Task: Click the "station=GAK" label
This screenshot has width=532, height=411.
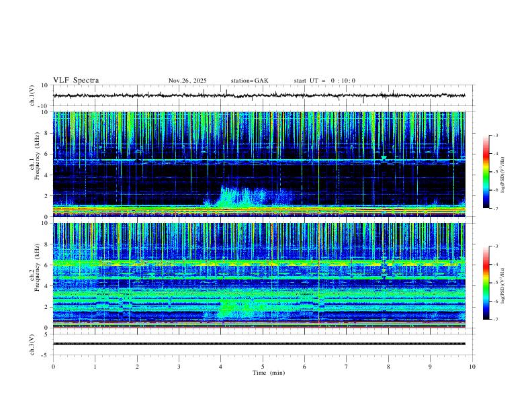Action: (249, 81)
